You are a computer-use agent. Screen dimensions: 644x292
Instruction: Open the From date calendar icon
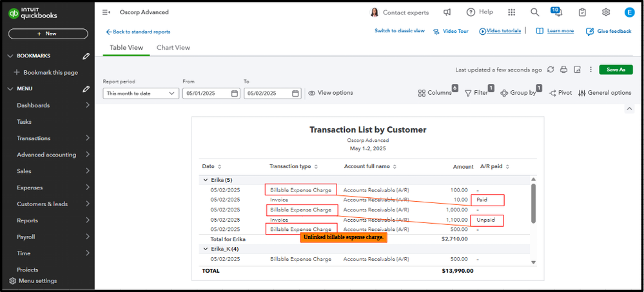(x=234, y=93)
